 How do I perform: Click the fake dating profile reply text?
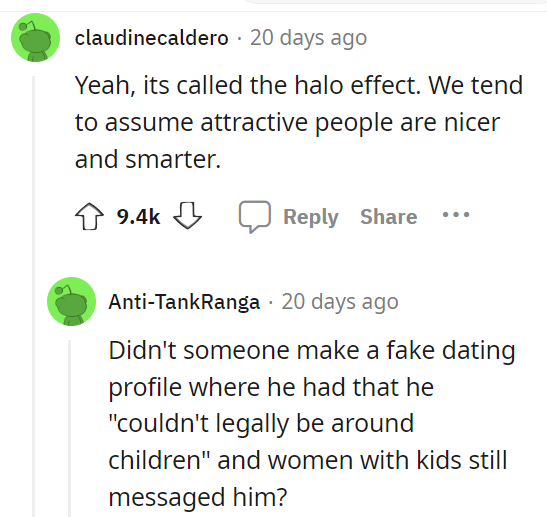coord(312,424)
